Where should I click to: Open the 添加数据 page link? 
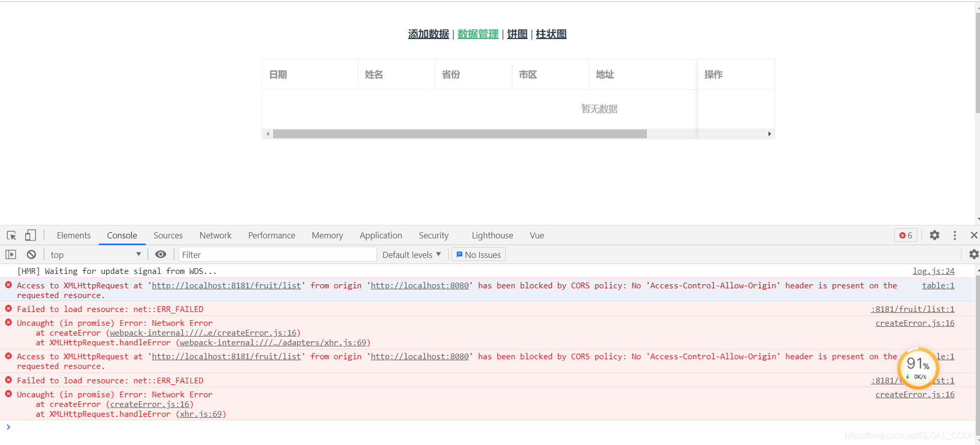[x=429, y=34]
